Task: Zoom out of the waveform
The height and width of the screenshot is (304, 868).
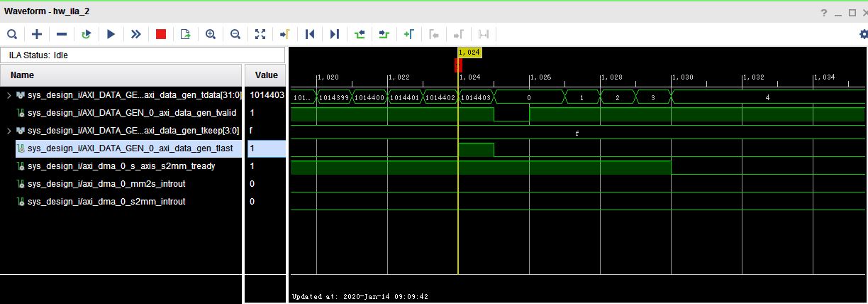Action: (235, 33)
